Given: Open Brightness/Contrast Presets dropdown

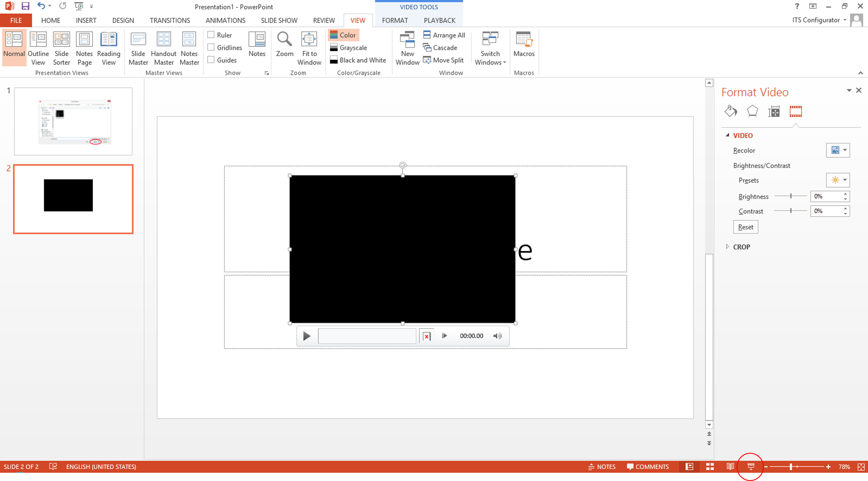Looking at the screenshot, I should click(838, 180).
